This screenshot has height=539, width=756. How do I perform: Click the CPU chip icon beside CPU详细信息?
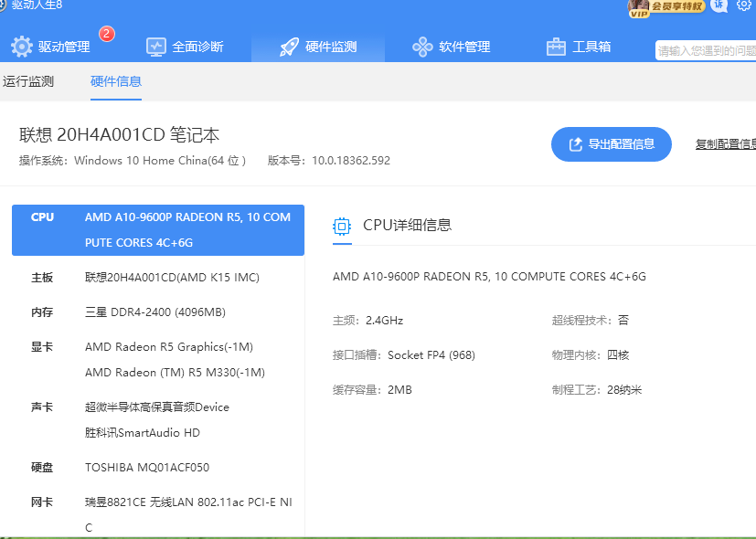342,226
